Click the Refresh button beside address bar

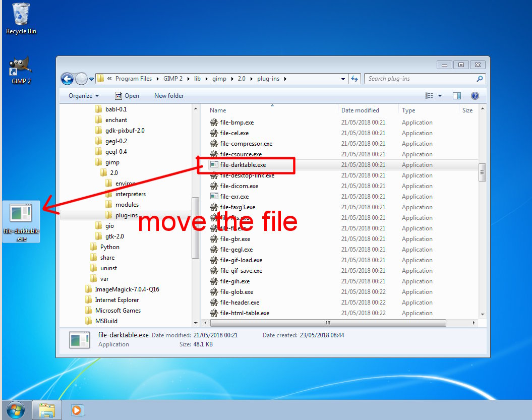[x=354, y=79]
